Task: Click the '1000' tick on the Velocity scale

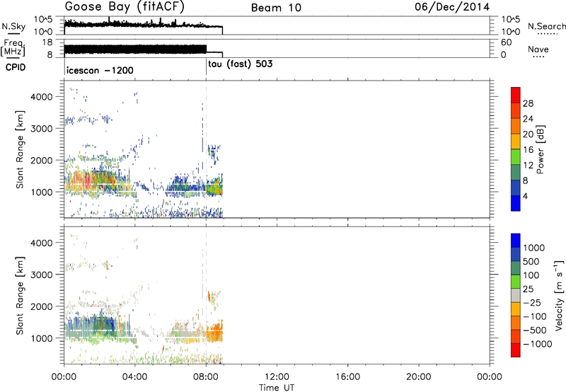Action: [x=533, y=248]
